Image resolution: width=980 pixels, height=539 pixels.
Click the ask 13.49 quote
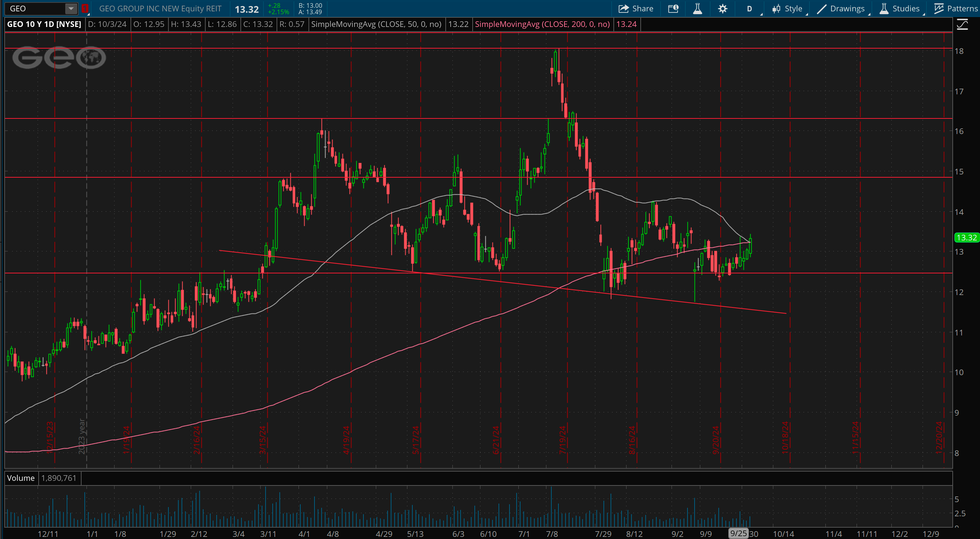pos(311,12)
